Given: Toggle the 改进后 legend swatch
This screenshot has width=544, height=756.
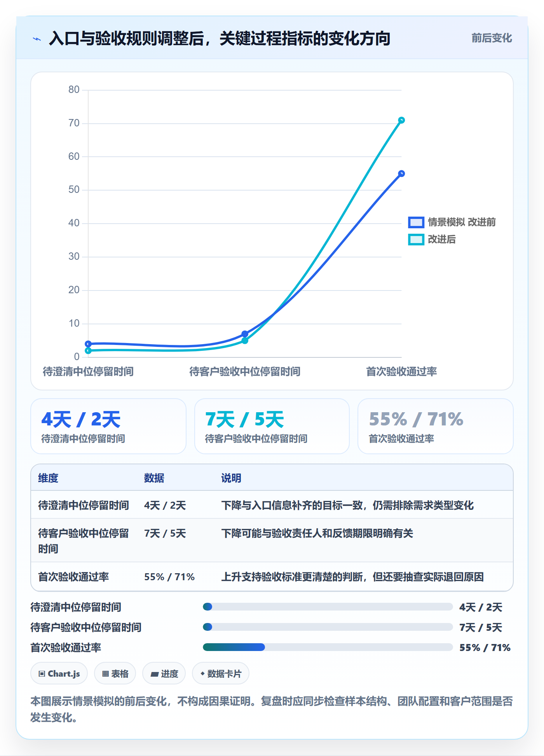Looking at the screenshot, I should [x=416, y=239].
